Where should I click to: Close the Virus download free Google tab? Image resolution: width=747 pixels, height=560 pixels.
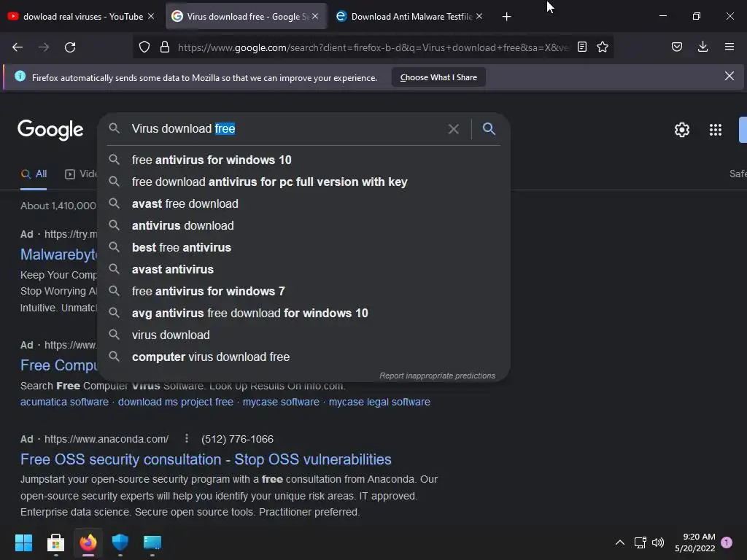pyautogui.click(x=315, y=16)
